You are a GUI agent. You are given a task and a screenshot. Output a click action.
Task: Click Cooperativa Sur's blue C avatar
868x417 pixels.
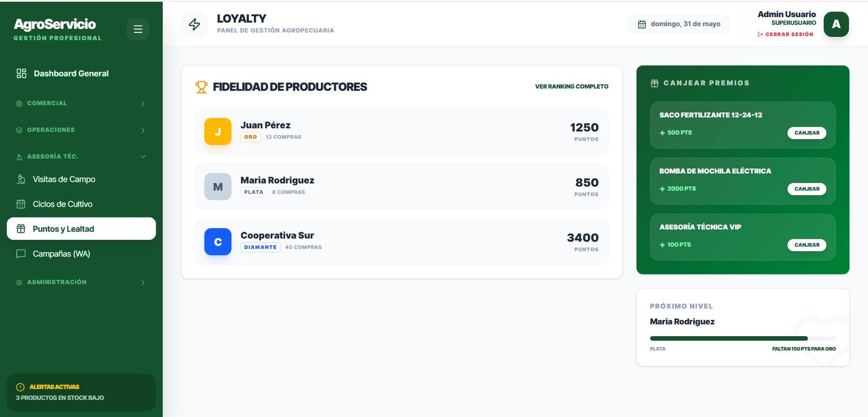click(218, 242)
